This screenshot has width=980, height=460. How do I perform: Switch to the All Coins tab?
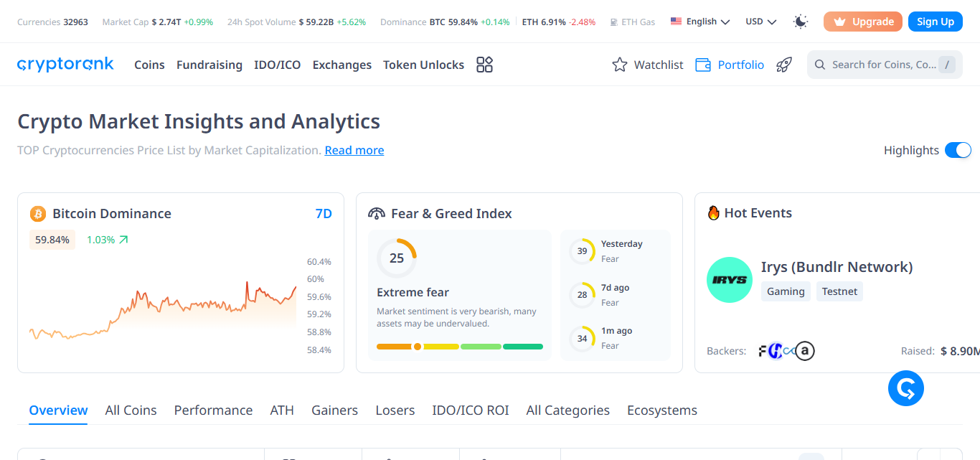[x=131, y=410]
